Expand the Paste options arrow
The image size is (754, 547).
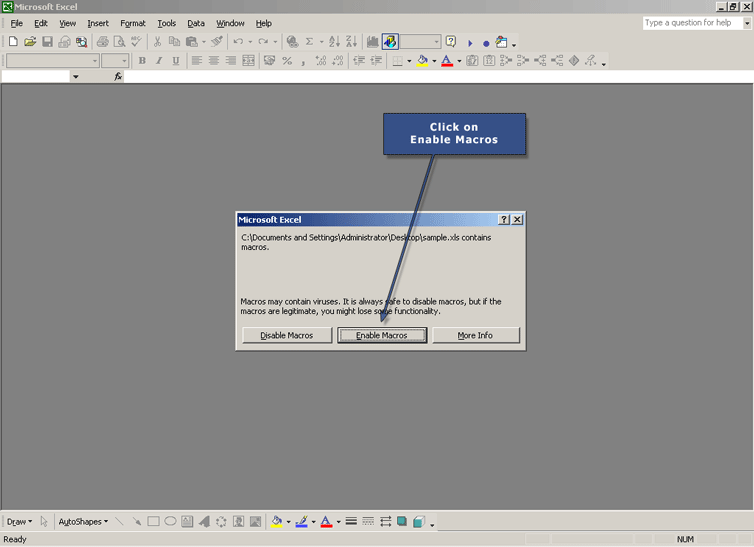tap(204, 42)
